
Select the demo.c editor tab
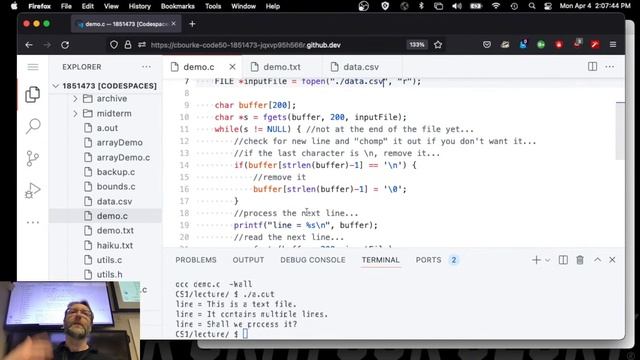(199, 67)
